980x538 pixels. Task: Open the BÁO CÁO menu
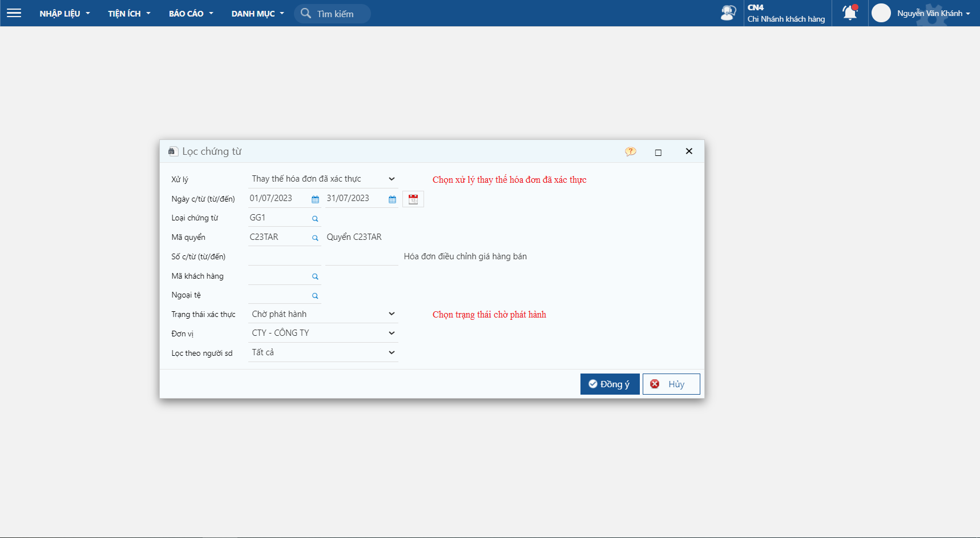click(191, 14)
